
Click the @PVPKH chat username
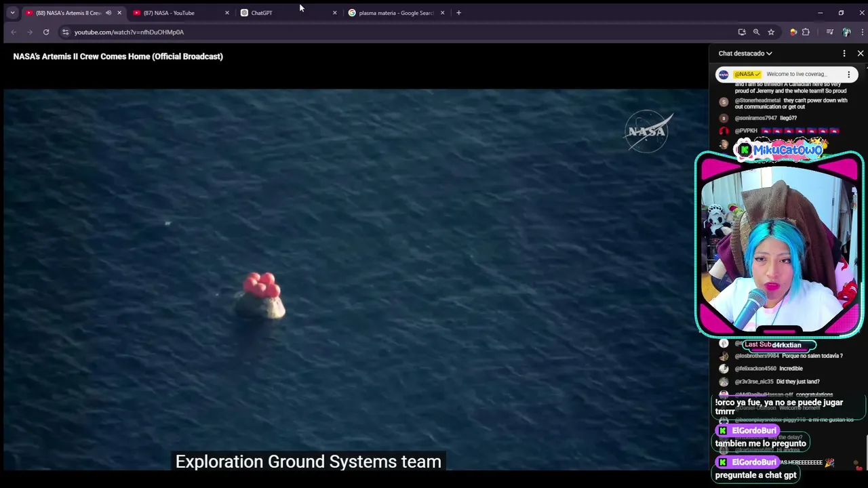(746, 131)
